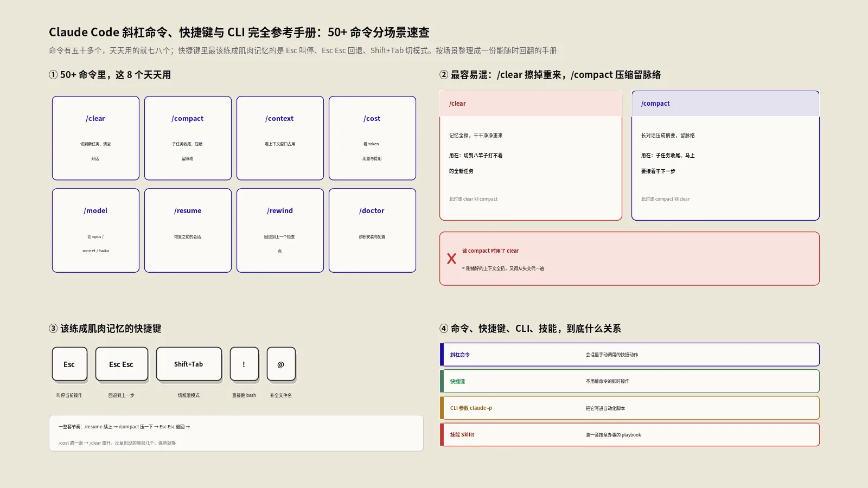
Task: Click the caption '回退到上一步'
Action: point(122,395)
